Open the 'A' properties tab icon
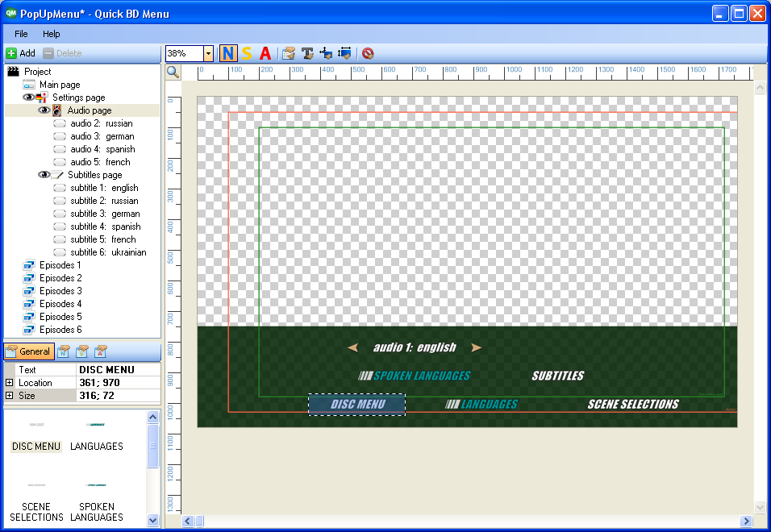This screenshot has width=771, height=532. pos(100,351)
